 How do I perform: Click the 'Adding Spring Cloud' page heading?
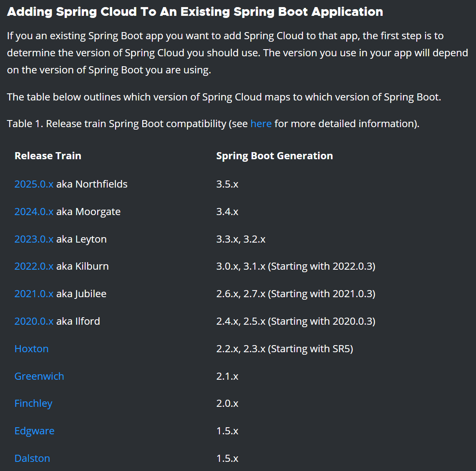[195, 12]
